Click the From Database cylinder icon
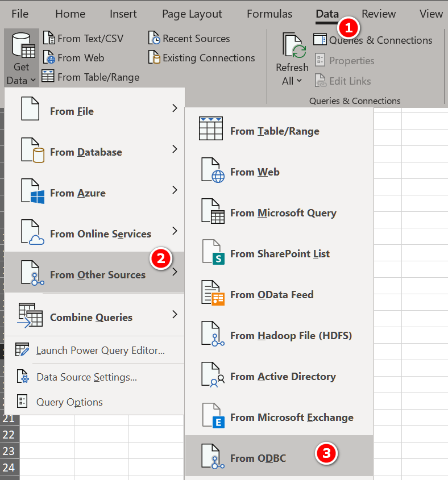 point(32,150)
